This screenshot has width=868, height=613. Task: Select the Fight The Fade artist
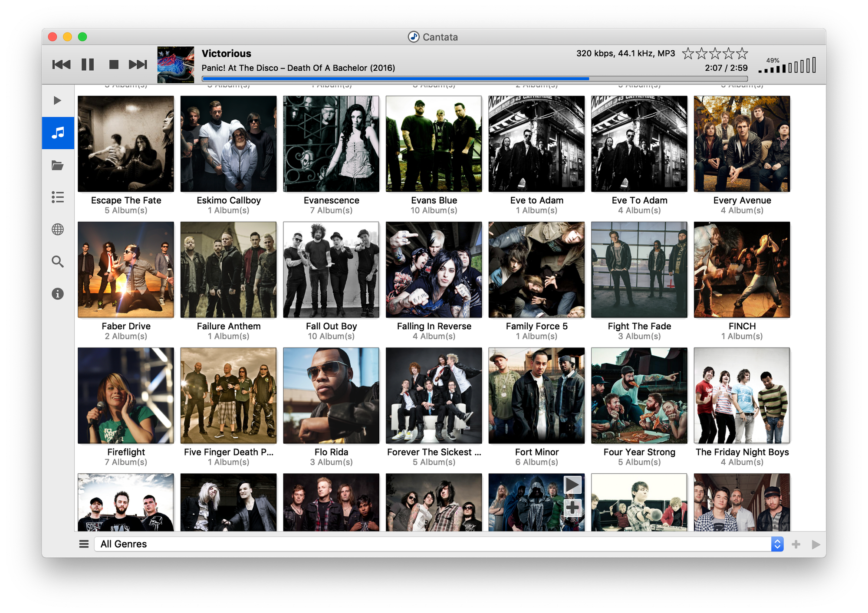point(639,281)
